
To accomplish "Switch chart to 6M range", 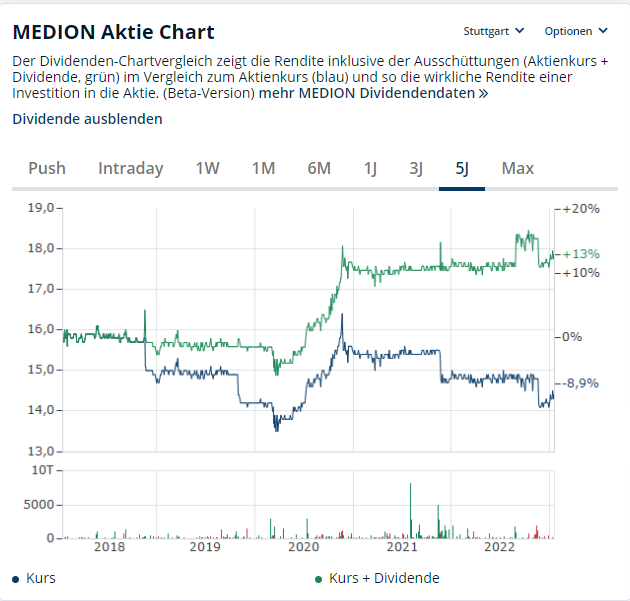I will [319, 168].
